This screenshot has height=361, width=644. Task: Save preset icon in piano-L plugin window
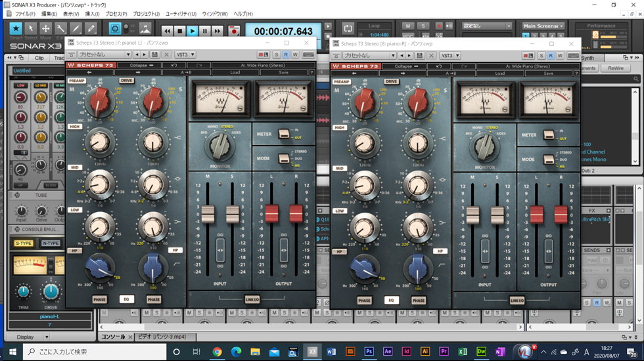point(155,54)
